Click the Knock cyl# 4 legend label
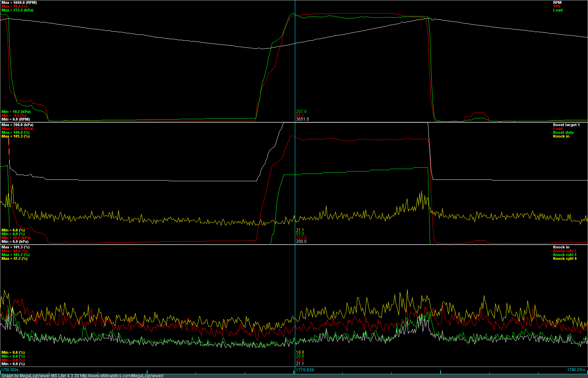Screen dimensions: 588x378 [x=564, y=259]
